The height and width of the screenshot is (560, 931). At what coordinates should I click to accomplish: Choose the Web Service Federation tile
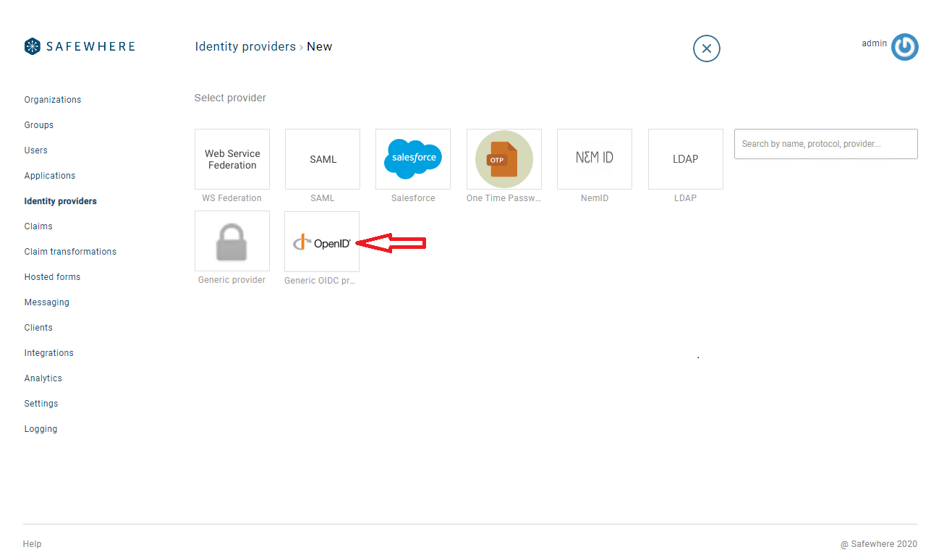click(x=232, y=159)
